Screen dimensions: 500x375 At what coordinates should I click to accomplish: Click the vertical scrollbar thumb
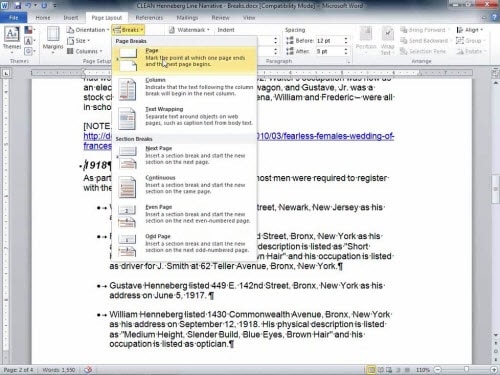coord(495,189)
